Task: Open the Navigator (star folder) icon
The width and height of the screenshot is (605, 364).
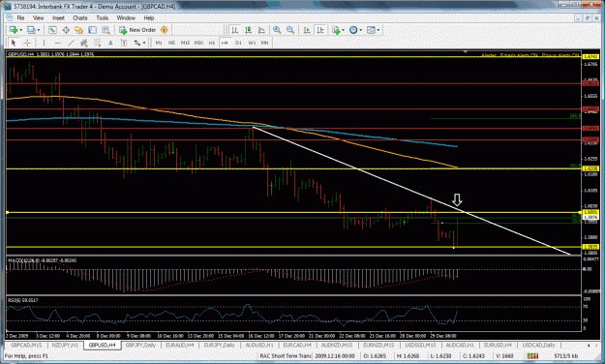Action: click(x=79, y=30)
